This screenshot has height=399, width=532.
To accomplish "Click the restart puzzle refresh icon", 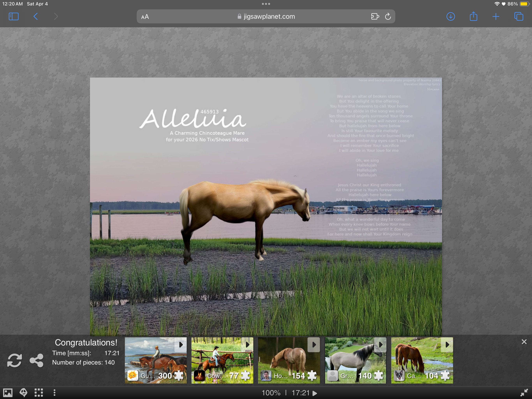I will point(14,360).
